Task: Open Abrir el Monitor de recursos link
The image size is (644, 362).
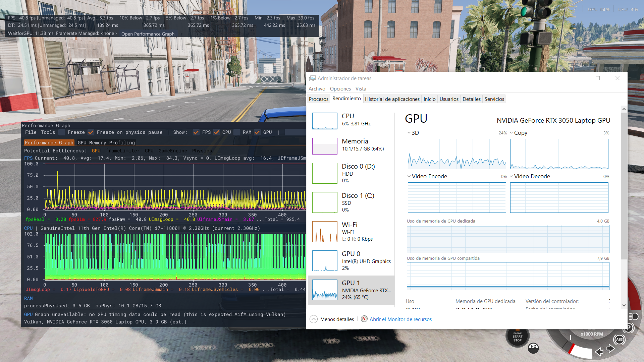Action: [400, 319]
